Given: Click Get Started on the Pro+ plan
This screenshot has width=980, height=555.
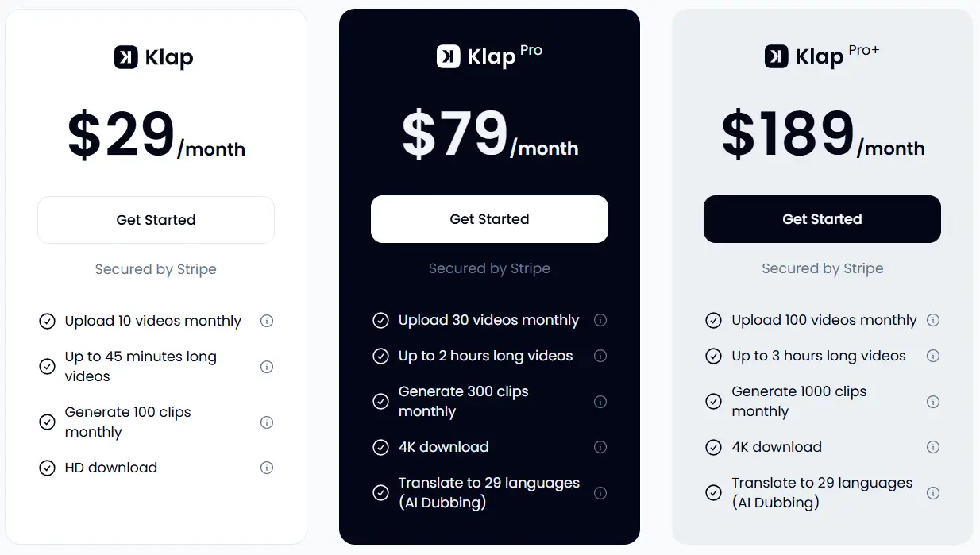Looking at the screenshot, I should 822,219.
